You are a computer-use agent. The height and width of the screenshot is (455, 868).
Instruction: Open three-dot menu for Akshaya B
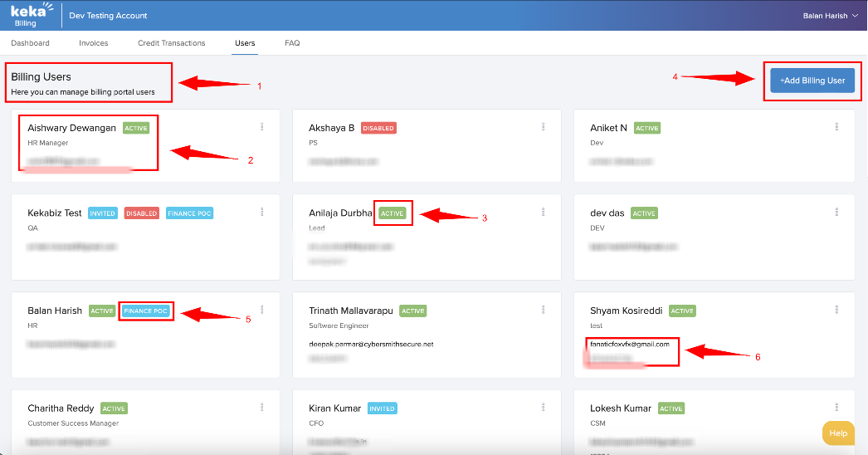coord(543,127)
